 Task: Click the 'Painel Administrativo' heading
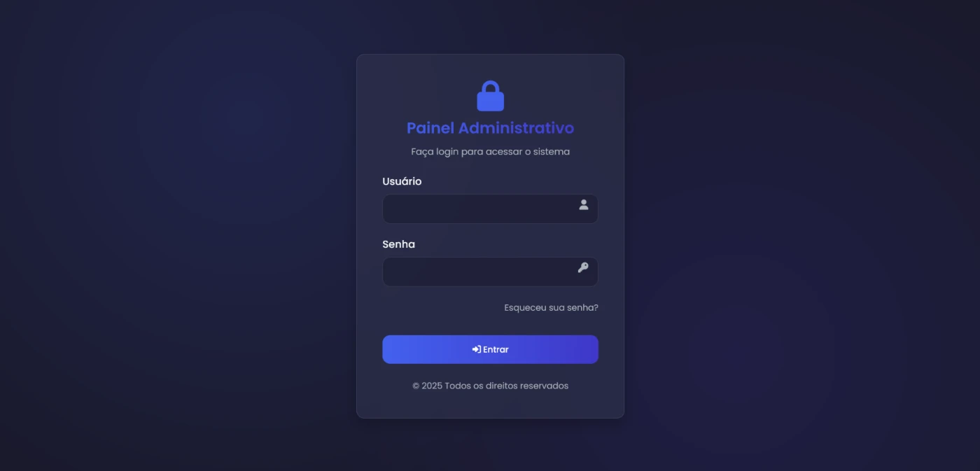pos(490,128)
